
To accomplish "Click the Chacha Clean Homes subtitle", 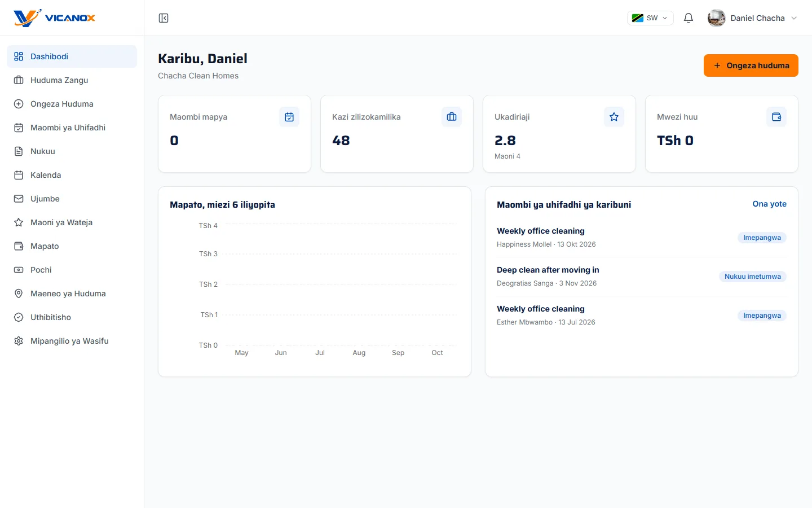I will 198,76.
